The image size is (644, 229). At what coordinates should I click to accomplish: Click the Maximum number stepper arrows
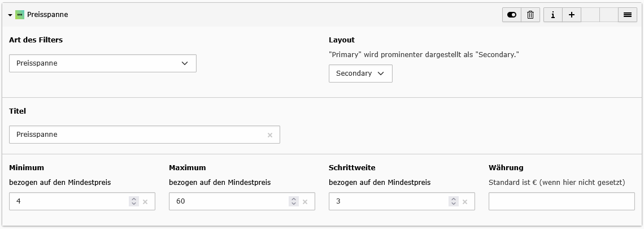pyautogui.click(x=294, y=201)
